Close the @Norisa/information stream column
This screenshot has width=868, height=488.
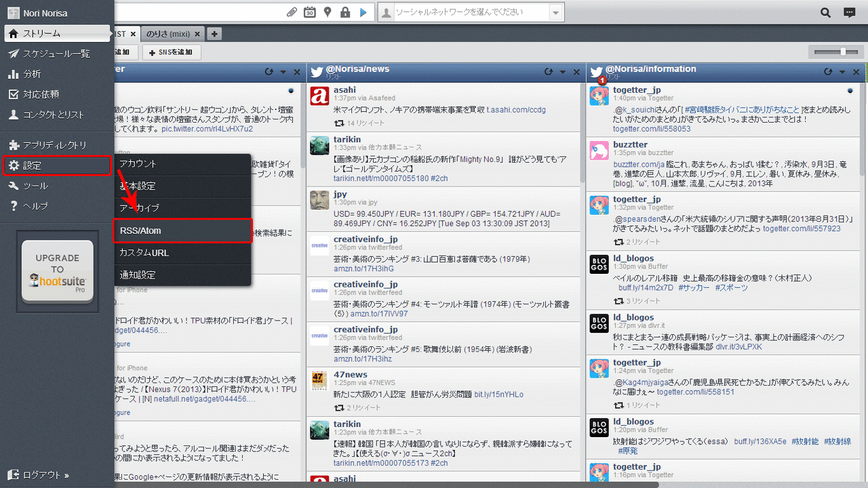point(856,72)
